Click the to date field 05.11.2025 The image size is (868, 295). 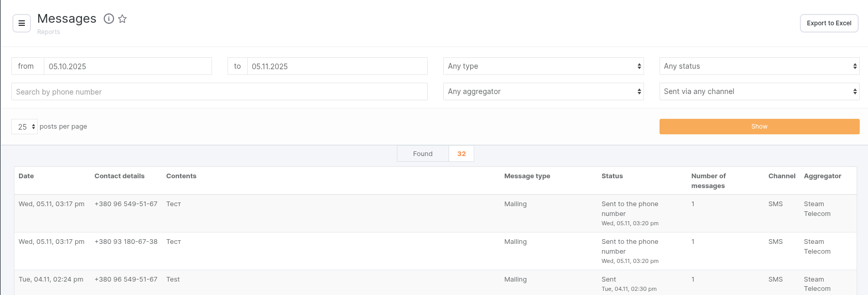click(x=336, y=66)
